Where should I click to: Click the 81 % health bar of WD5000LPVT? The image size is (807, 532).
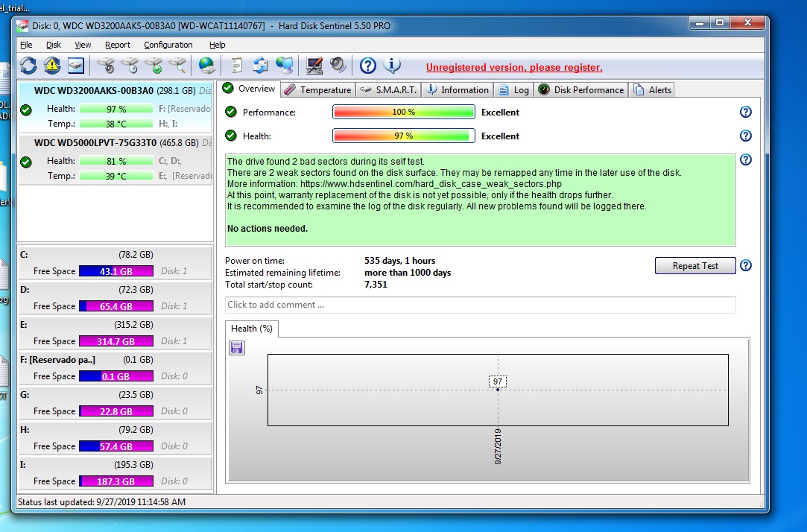coord(116,161)
